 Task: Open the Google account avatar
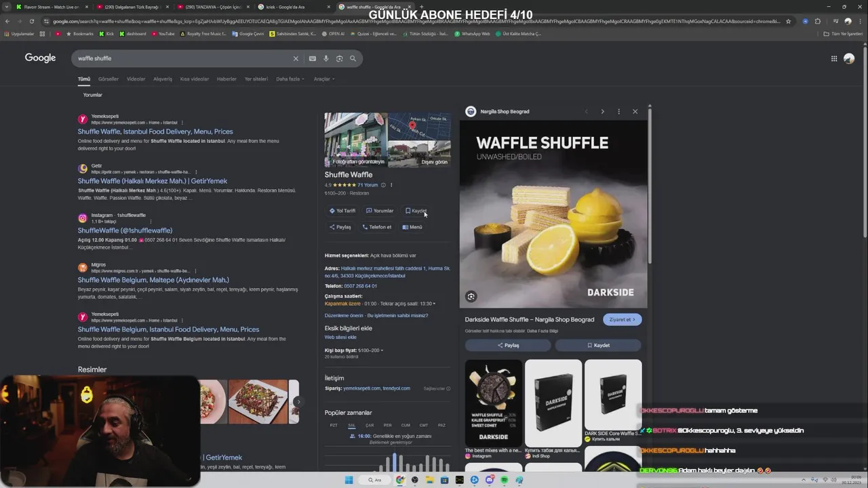tap(849, 58)
